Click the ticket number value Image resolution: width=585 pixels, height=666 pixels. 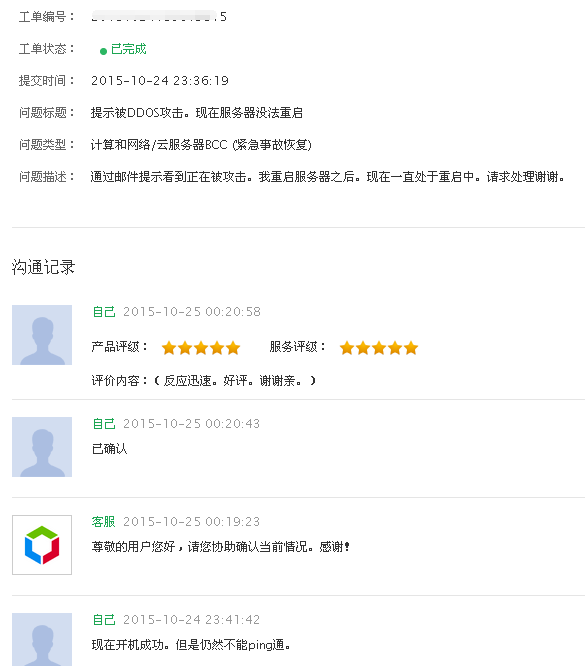pos(159,17)
